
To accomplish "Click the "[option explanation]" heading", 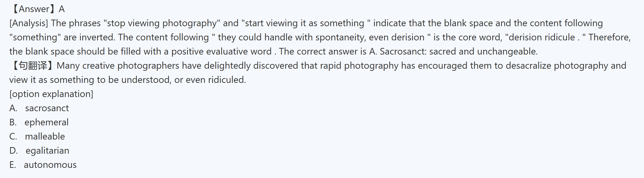I will point(51,94).
